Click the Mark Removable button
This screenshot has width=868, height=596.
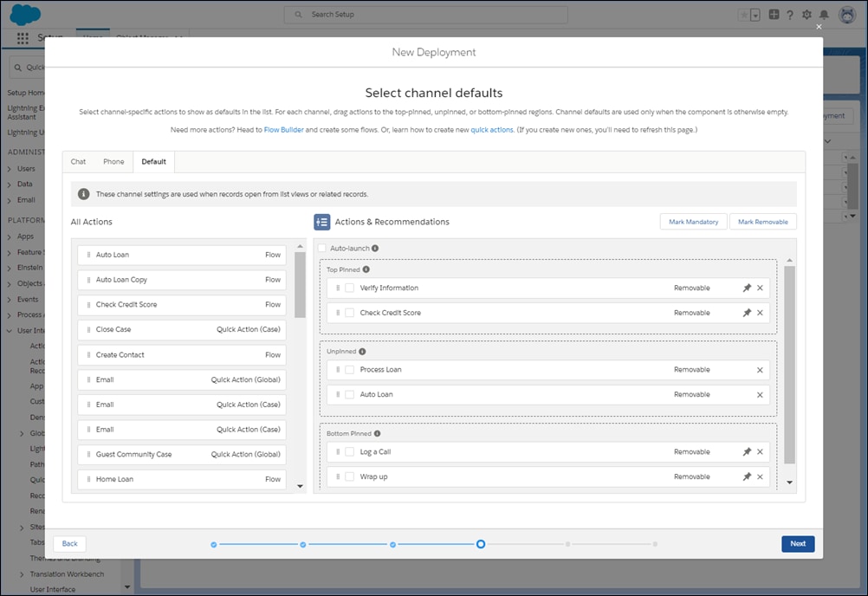click(763, 222)
